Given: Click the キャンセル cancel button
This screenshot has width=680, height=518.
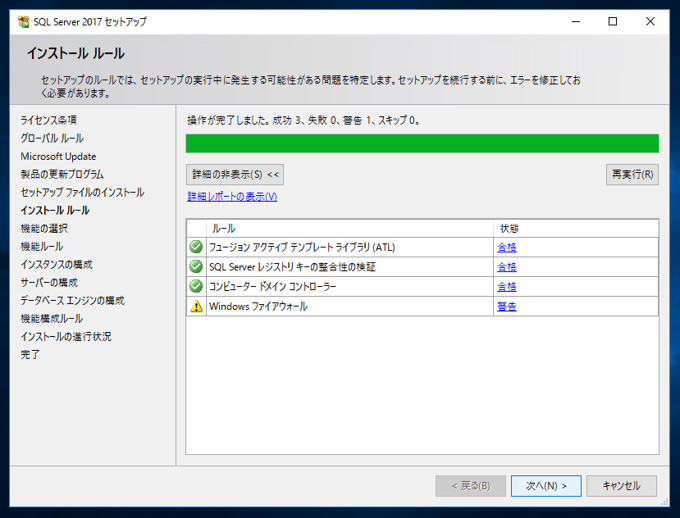Looking at the screenshot, I should pyautogui.click(x=621, y=486).
